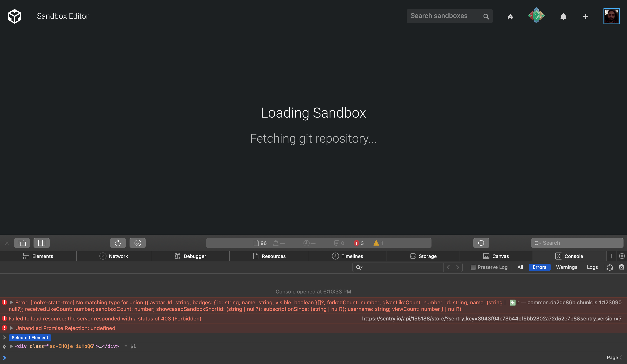
Task: Click the download web archive icon
Action: (x=138, y=243)
